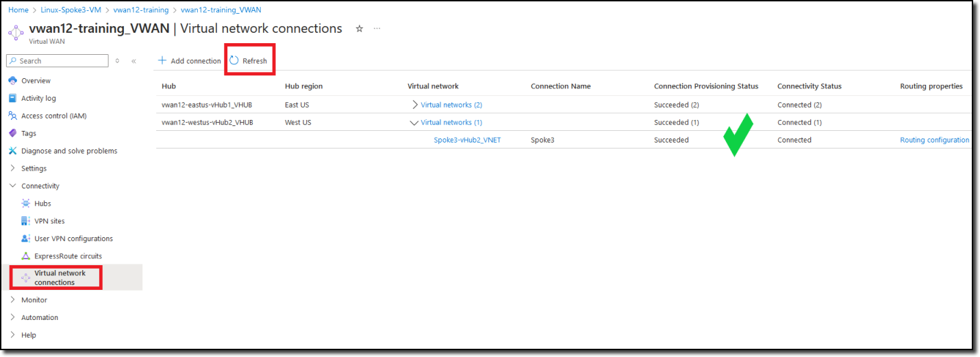The height and width of the screenshot is (357, 980).
Task: Expand the Monitor section
Action: coord(13,300)
